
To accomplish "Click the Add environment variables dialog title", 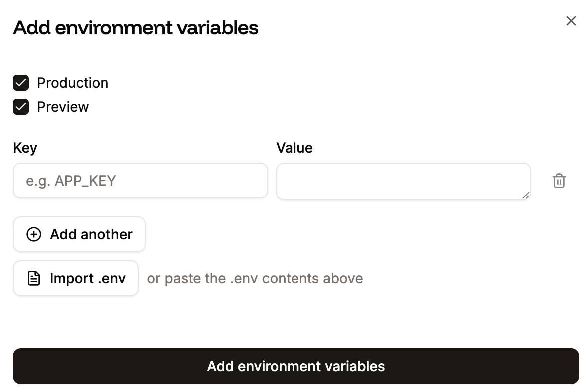I will click(x=135, y=28).
